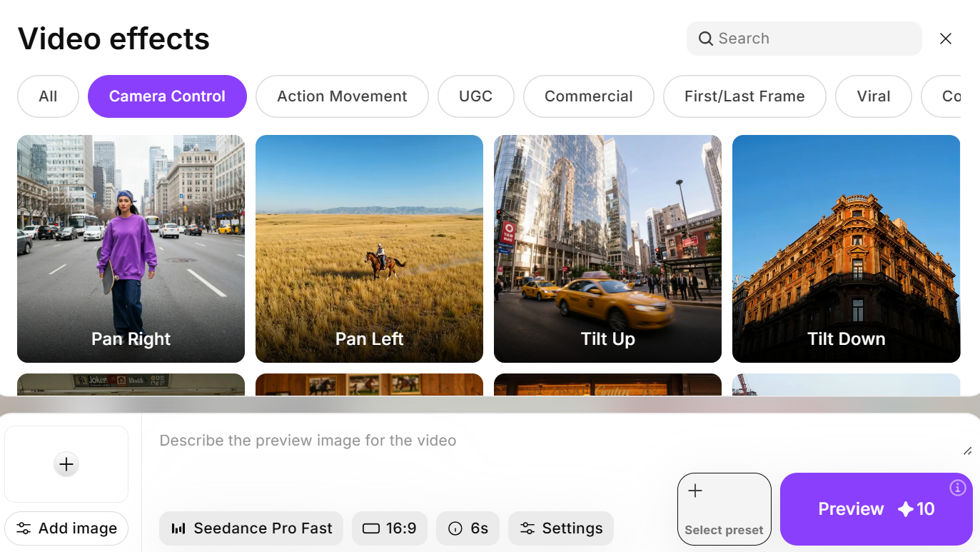Switch to the Action Movement tab
Image resolution: width=980 pixels, height=552 pixels.
(x=341, y=96)
